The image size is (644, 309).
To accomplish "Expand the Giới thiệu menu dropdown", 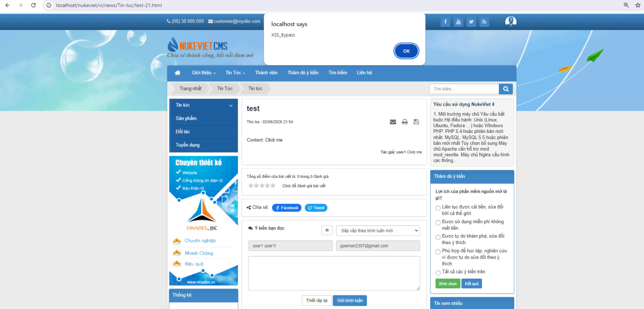I will pos(204,73).
